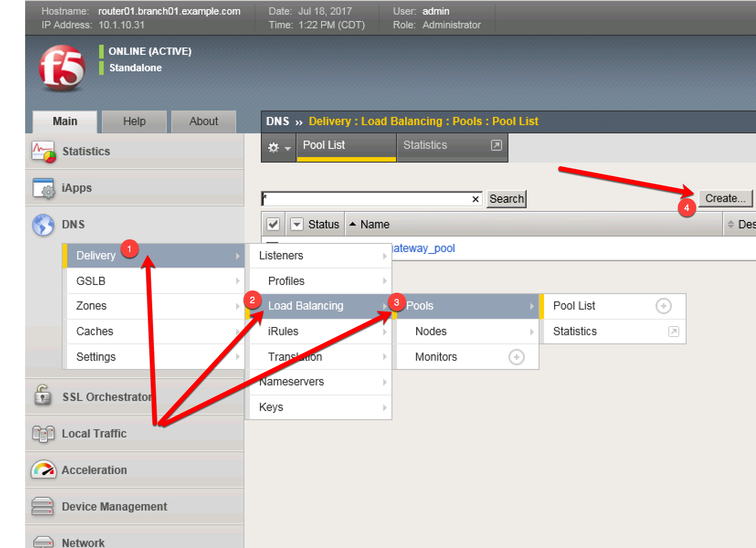The width and height of the screenshot is (756, 548).
Task: Open the iApps section in sidebar
Action: point(134,188)
